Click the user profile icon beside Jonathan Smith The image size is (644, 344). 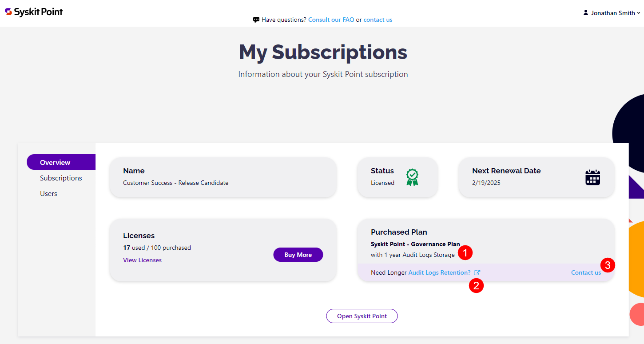585,12
